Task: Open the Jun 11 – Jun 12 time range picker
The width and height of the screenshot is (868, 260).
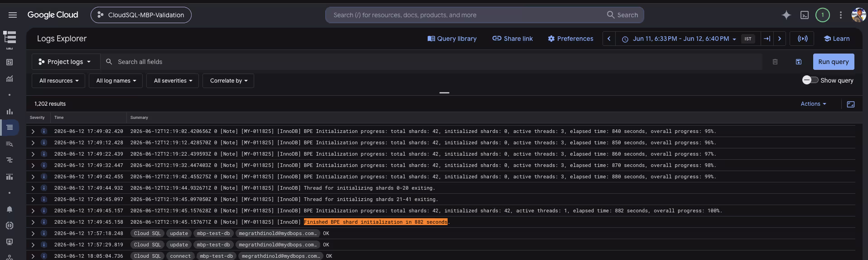Action: [680, 39]
